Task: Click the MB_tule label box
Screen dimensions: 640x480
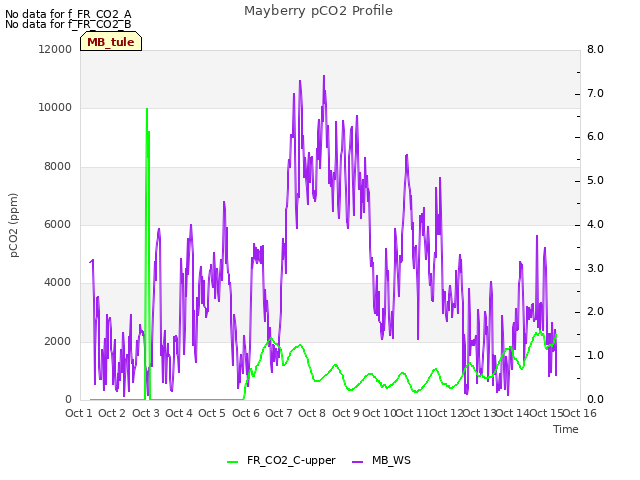Action: point(111,41)
